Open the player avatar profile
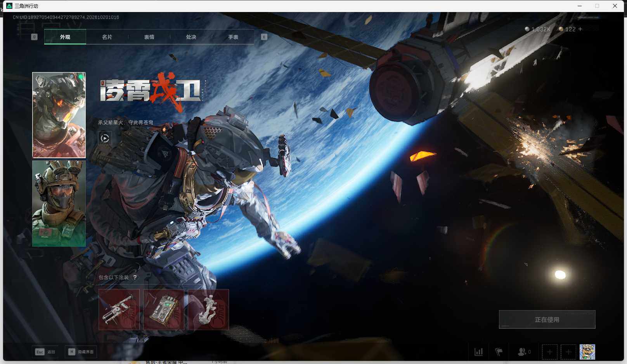 (587, 352)
